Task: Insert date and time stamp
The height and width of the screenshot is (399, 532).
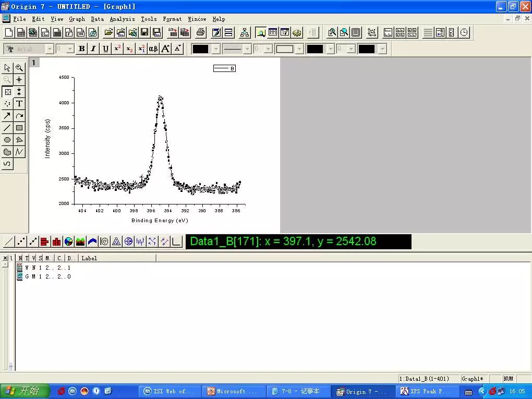Action: [x=464, y=32]
